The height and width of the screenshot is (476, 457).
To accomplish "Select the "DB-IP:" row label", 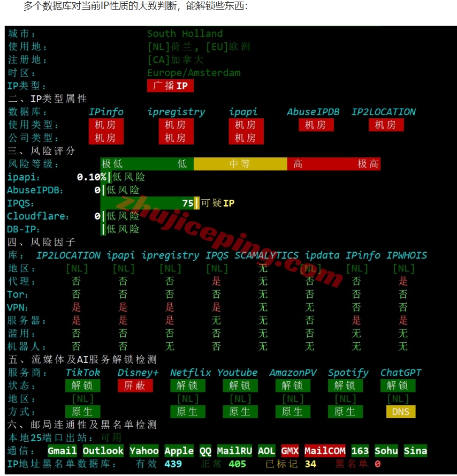I will tap(24, 229).
